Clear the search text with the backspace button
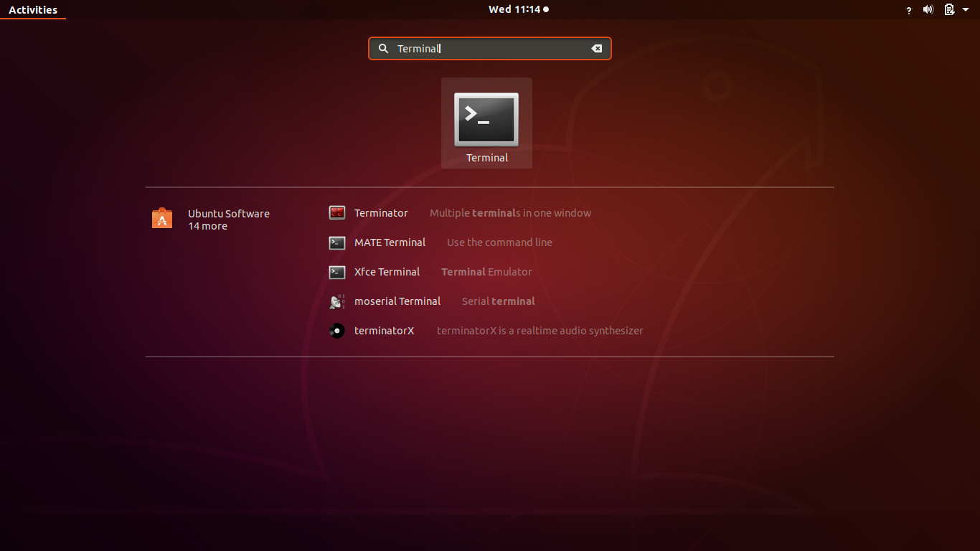This screenshot has width=980, height=551. (596, 48)
